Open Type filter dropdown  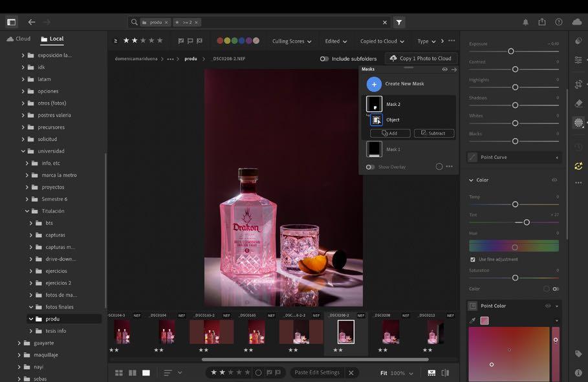click(426, 41)
